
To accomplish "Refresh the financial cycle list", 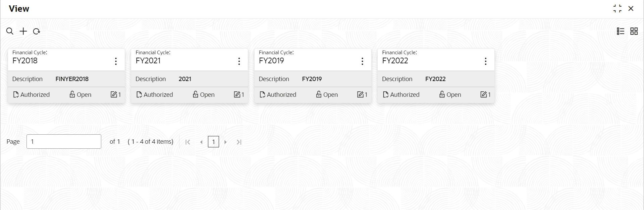I will (37, 31).
